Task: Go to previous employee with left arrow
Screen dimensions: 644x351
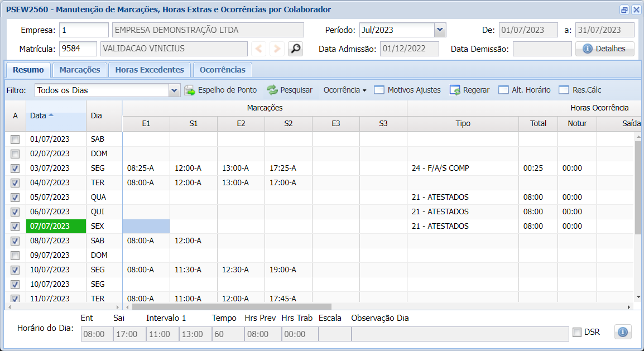Action: 259,49
